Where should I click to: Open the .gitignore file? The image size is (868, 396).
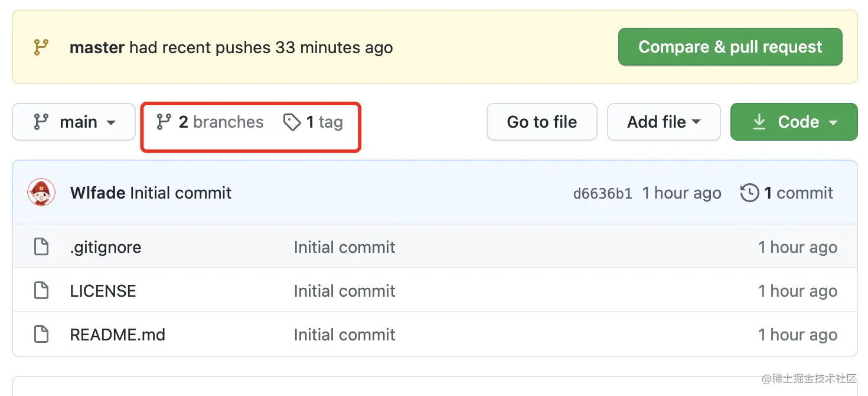tap(106, 247)
